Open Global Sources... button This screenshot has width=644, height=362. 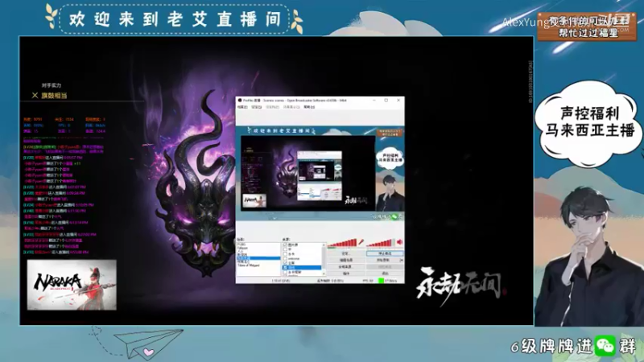(x=346, y=267)
